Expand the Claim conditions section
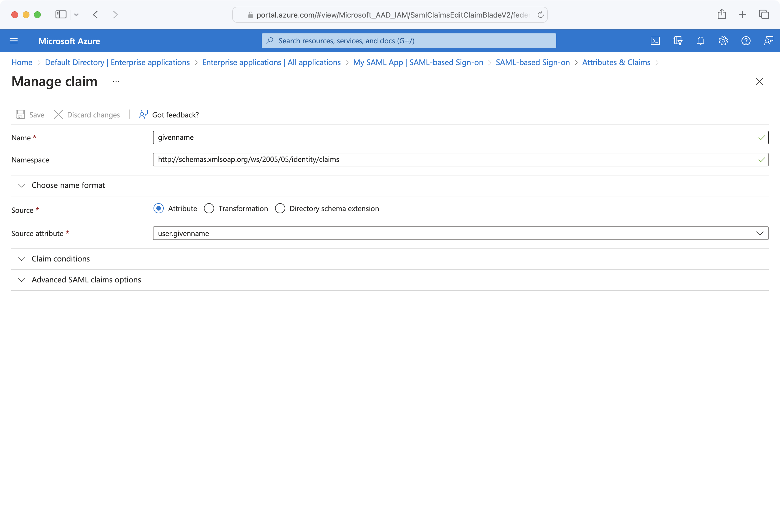Viewport: 780px width, 532px height. (60, 259)
